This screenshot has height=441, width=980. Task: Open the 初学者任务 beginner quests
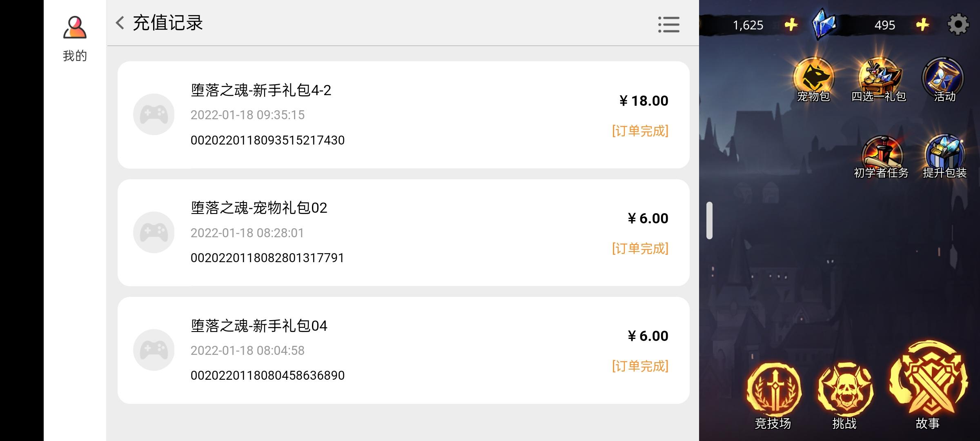coord(881,157)
